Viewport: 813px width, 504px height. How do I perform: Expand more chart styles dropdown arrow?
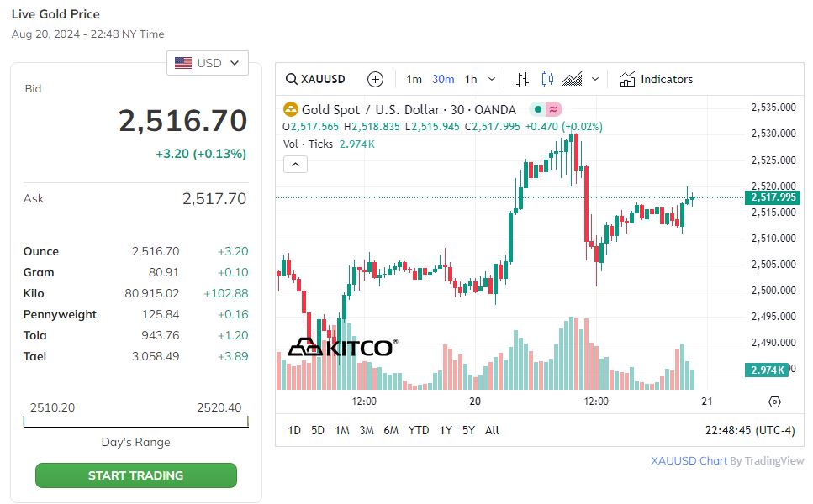point(595,80)
